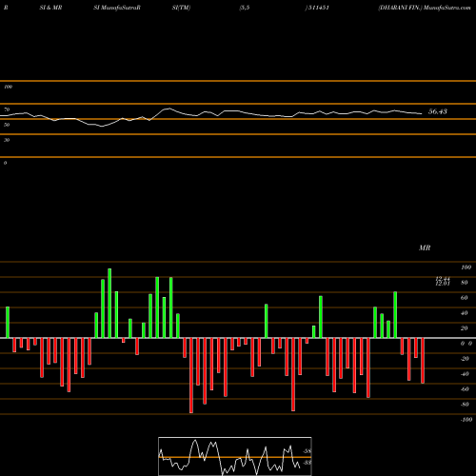
Task: Click the MR axis label 80
Action: point(465,283)
